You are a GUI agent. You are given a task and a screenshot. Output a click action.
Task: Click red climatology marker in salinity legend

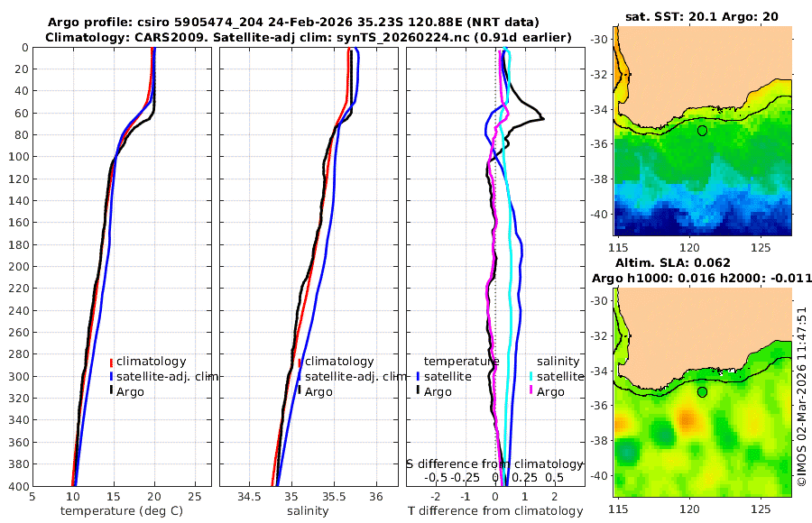coord(300,362)
